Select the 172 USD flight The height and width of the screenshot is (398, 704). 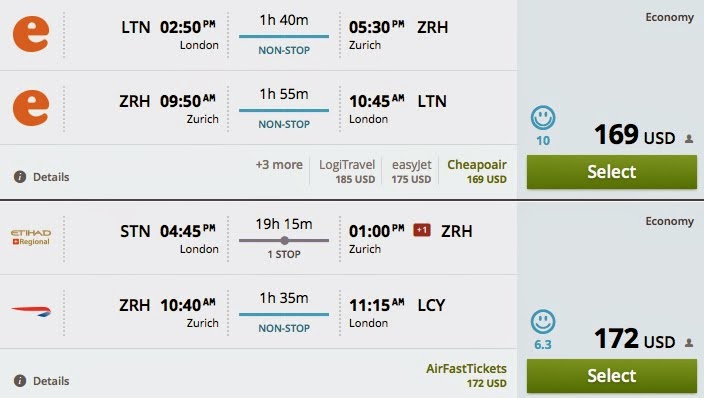(x=612, y=376)
